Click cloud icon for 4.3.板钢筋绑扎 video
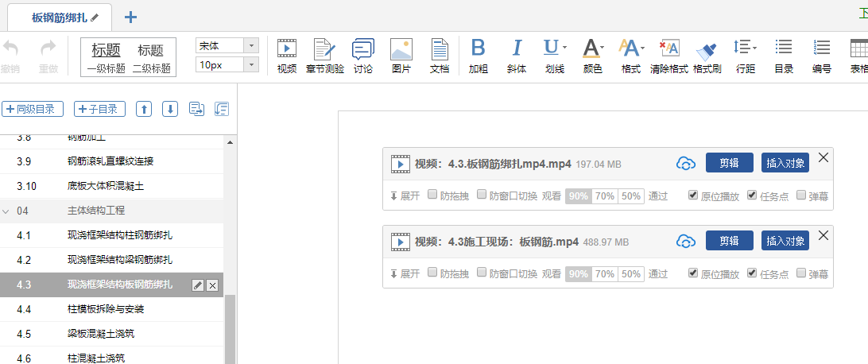 click(685, 164)
